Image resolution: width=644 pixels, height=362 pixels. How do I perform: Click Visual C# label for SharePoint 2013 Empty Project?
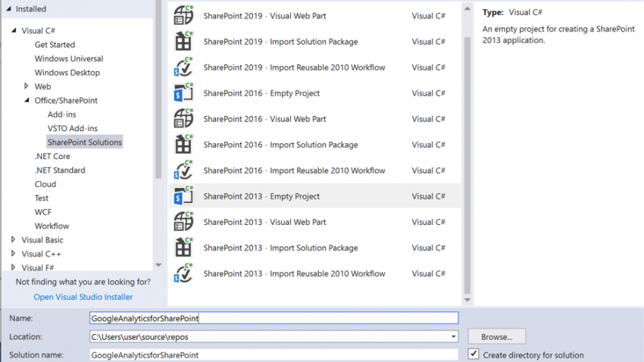[428, 196]
